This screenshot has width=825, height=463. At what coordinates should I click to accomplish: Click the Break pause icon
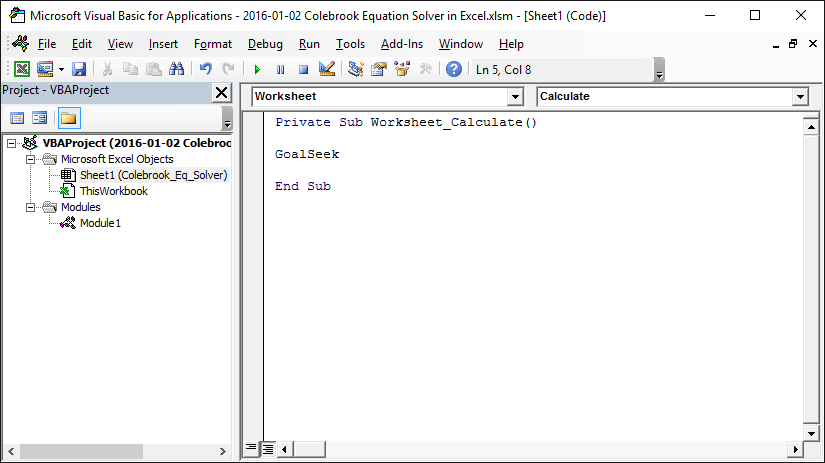280,69
